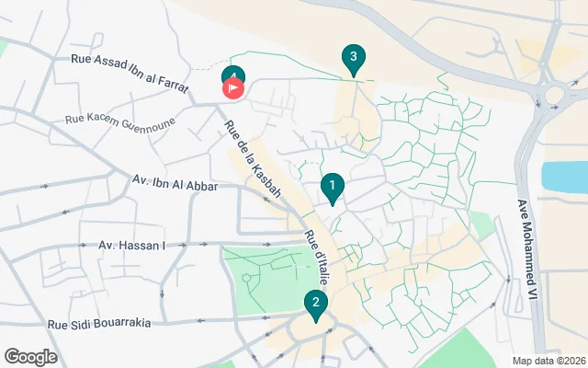
Task: Click the Ave Mohammed VI label
Action: click(527, 249)
